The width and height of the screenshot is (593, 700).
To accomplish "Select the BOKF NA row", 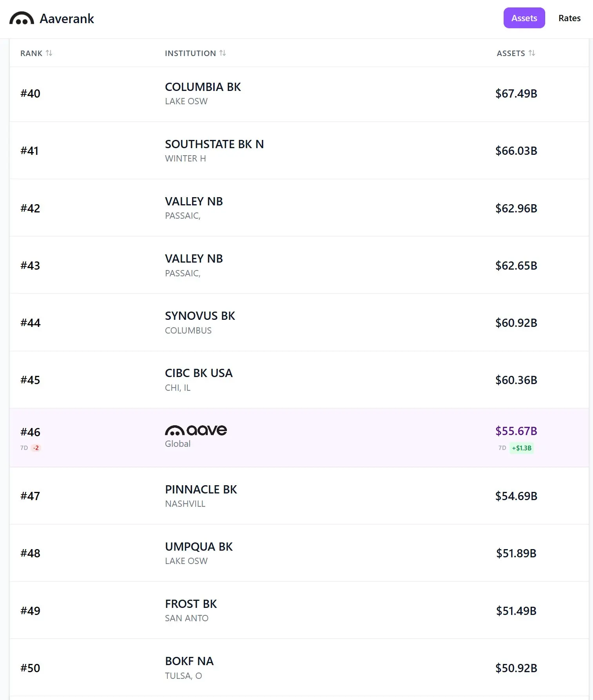I will 299,668.
